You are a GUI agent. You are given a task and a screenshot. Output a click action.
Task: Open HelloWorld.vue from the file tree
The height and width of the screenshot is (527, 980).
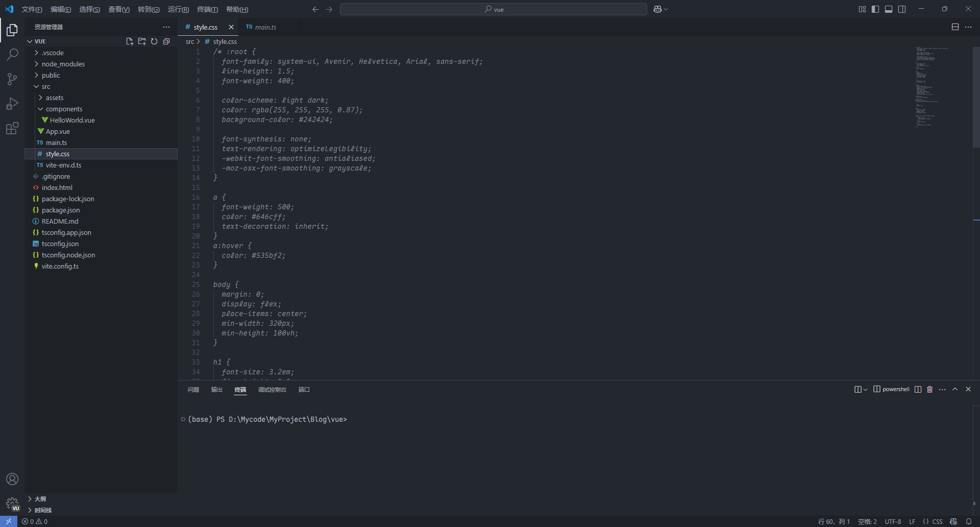point(72,120)
